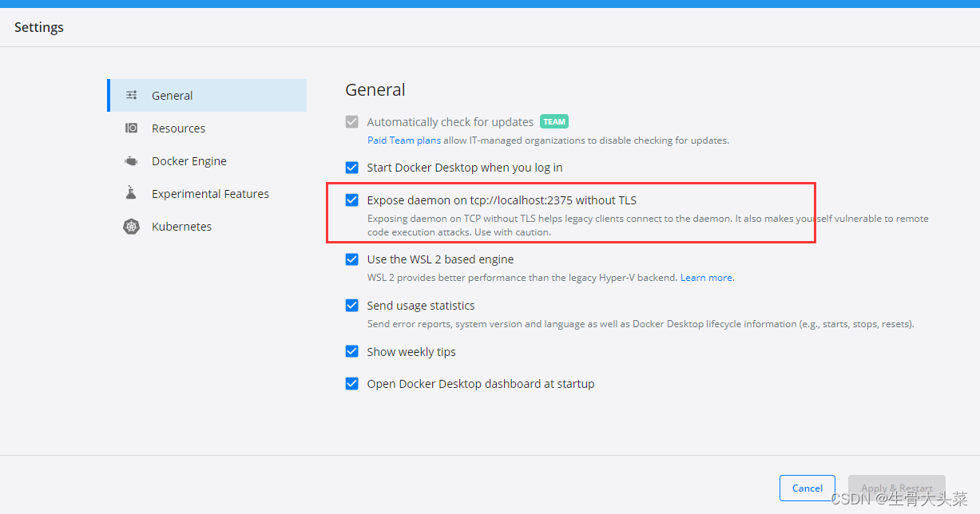Uncheck Expose daemon on tcp://localhost:2375
This screenshot has width=980, height=514.
click(351, 200)
